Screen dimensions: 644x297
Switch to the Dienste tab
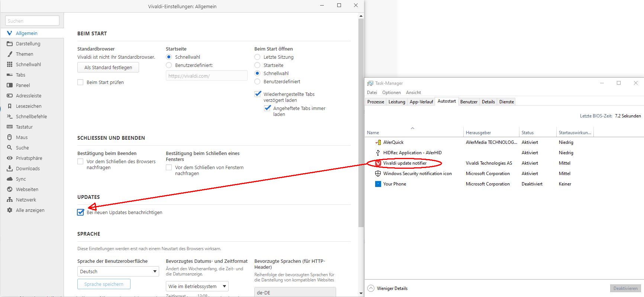point(506,102)
